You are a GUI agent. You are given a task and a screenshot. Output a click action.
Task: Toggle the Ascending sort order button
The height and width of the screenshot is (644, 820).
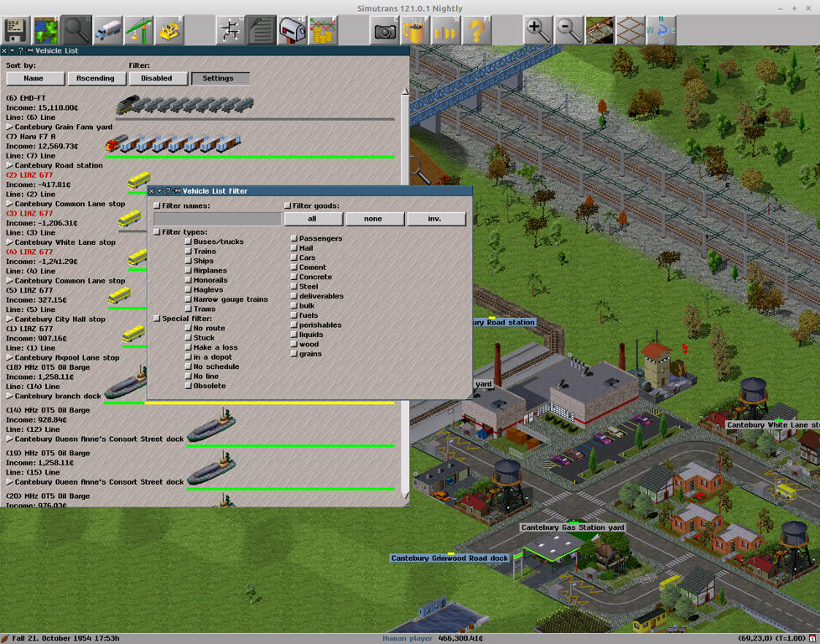point(96,79)
